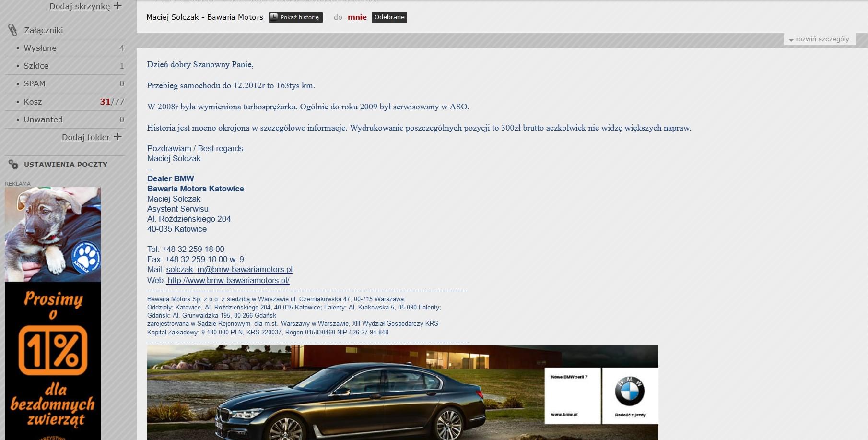The image size is (868, 440).
Task: Click sender Maciej Solczak - Bawaria Motors
Action: [x=205, y=17]
